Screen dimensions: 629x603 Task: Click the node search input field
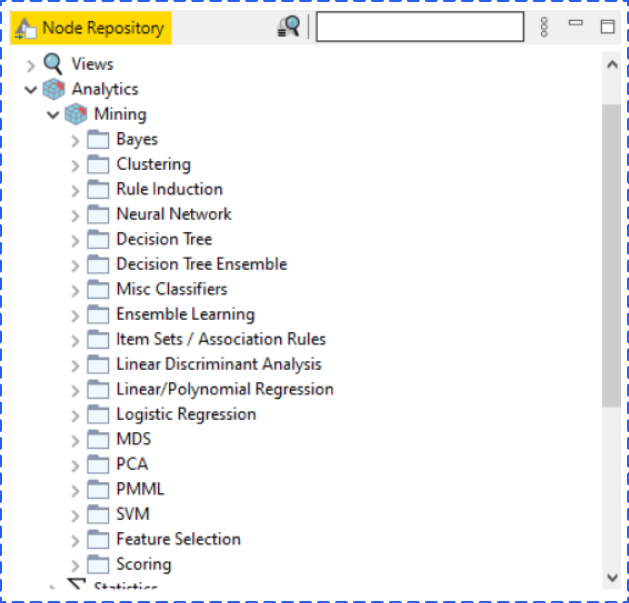point(419,27)
